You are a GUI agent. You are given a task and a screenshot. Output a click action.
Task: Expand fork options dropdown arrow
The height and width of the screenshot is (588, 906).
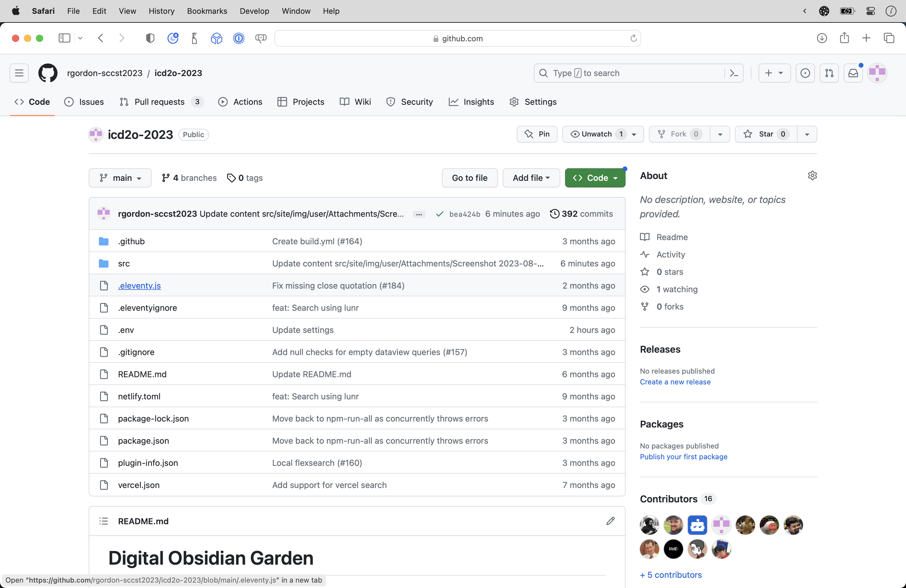coord(720,134)
